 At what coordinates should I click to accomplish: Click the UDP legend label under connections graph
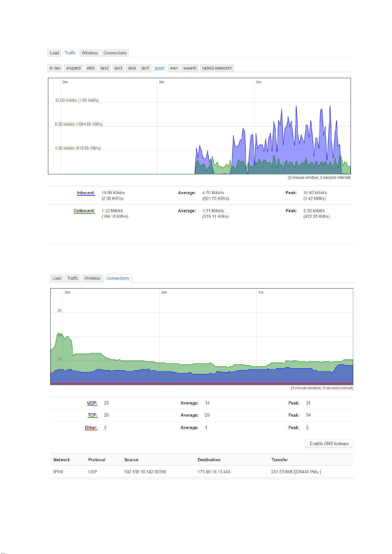92,403
